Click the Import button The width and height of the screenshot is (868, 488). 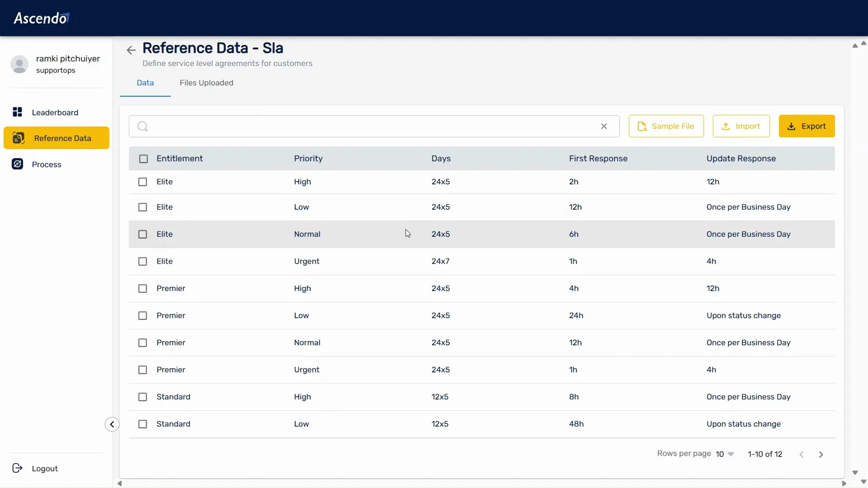point(741,126)
